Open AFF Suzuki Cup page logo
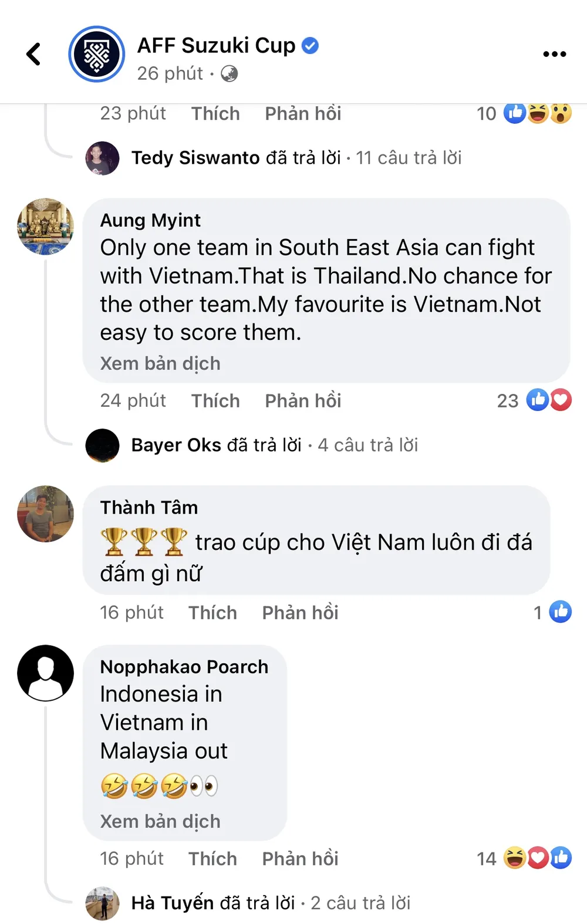The height and width of the screenshot is (924, 587). click(x=97, y=54)
